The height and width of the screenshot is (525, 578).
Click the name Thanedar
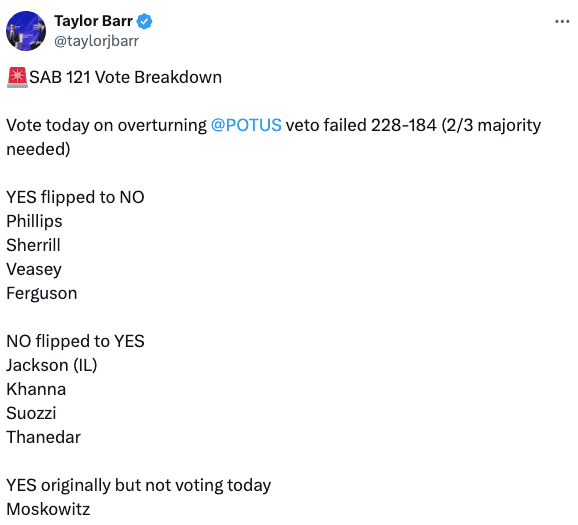tap(43, 437)
